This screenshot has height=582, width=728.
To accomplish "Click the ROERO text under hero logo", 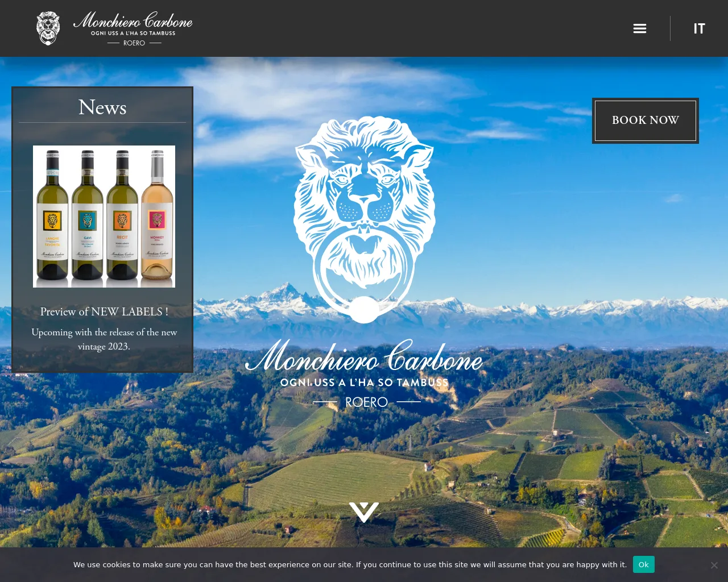I will pyautogui.click(x=367, y=402).
